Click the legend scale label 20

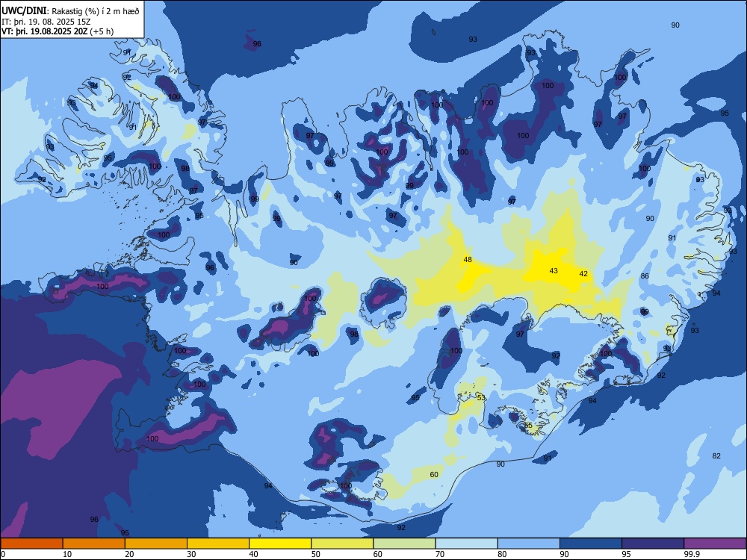pos(129,554)
